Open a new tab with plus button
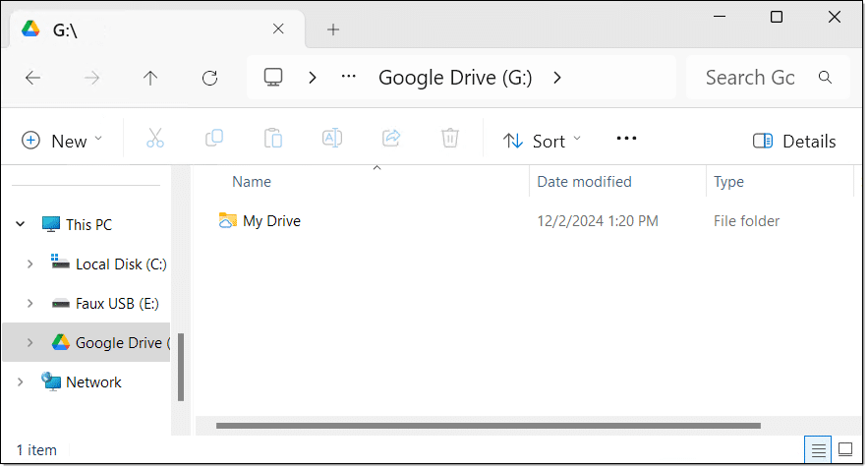This screenshot has height=469, width=868. tap(333, 29)
